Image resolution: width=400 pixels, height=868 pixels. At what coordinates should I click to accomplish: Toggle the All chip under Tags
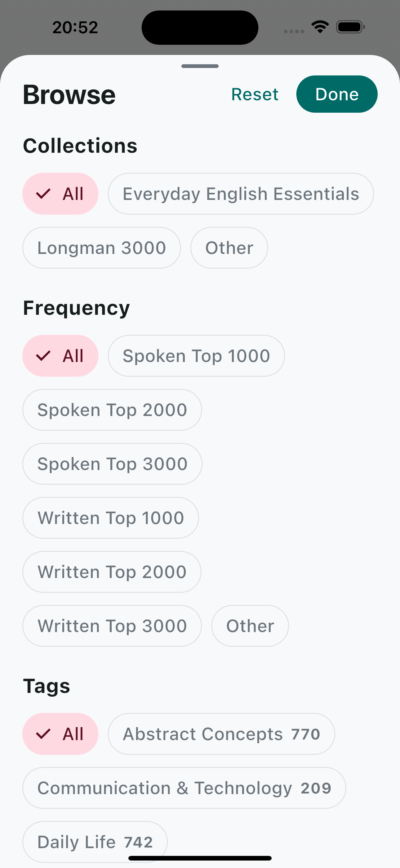60,734
